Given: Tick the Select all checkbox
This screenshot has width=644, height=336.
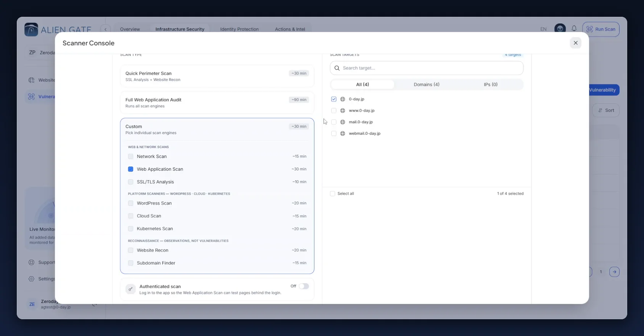Looking at the screenshot, I should tap(333, 194).
